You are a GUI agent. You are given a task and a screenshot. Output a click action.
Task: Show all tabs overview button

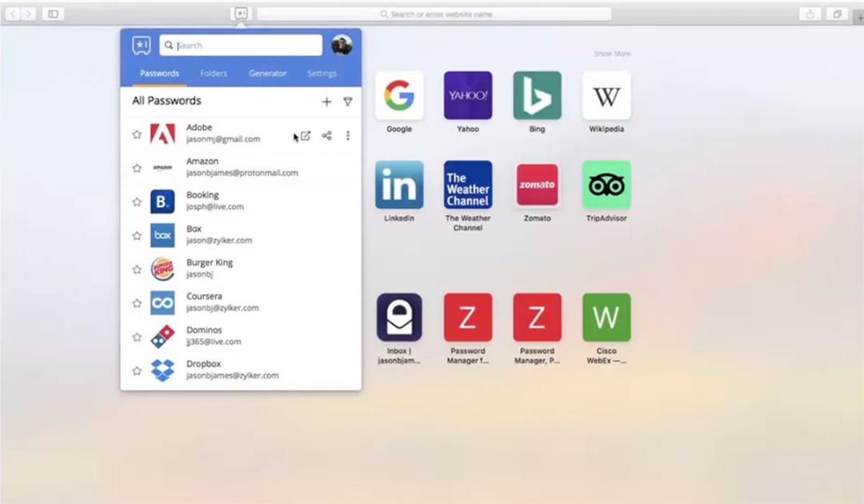tap(837, 14)
